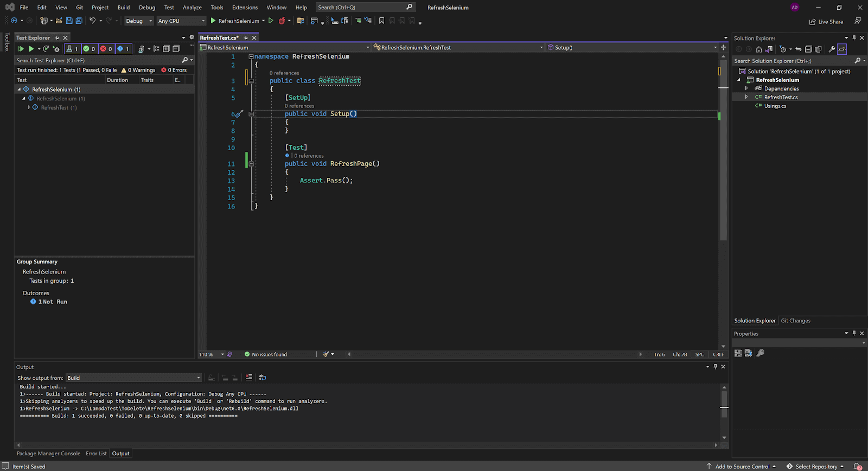This screenshot has width=868, height=471.
Task: Click the Save All toolbar icon
Action: 79,21
